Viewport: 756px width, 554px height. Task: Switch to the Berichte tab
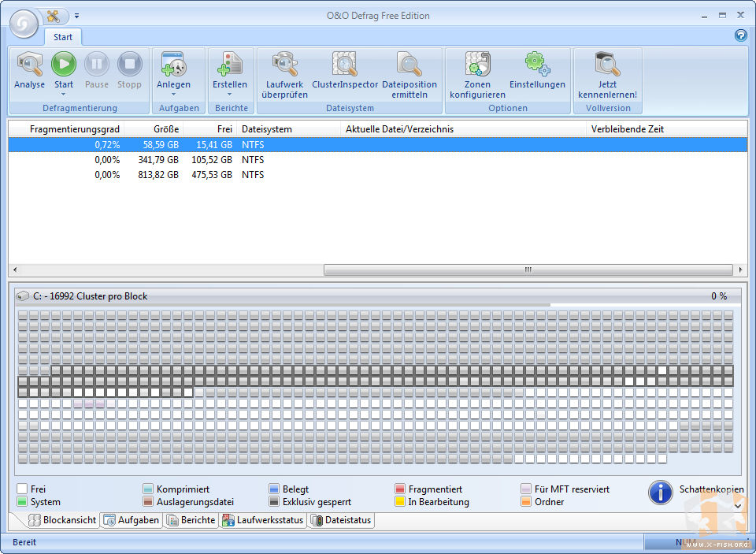[x=191, y=520]
